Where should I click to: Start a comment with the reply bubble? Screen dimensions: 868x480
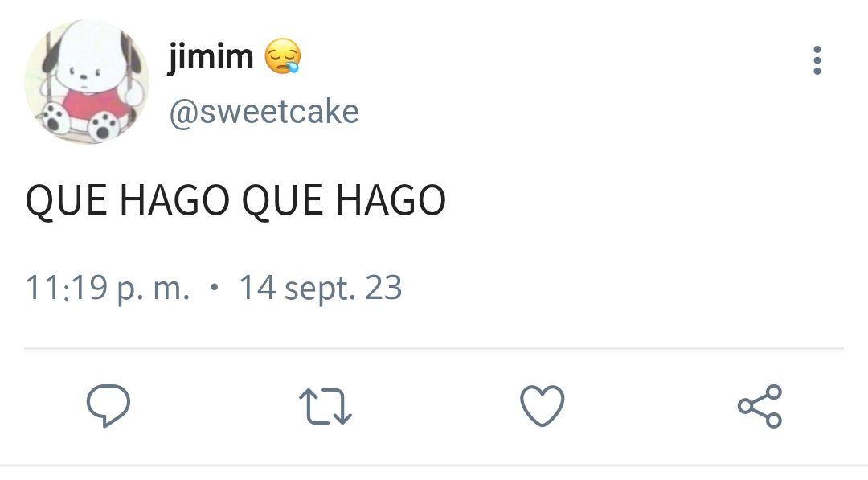(108, 406)
